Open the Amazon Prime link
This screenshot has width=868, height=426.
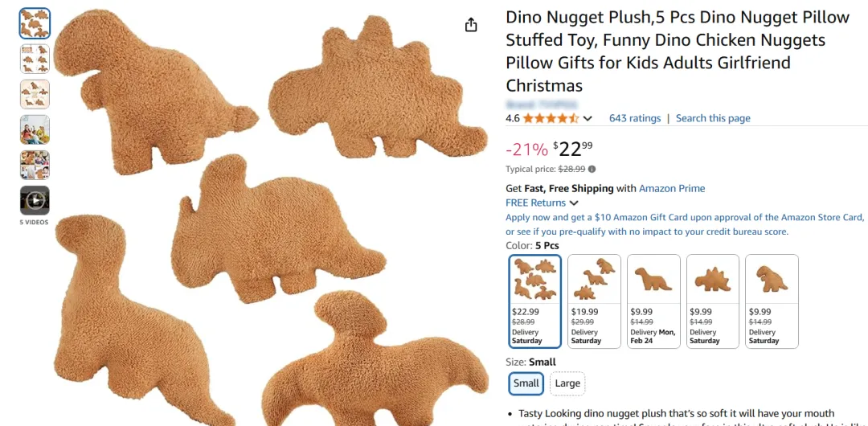672,188
